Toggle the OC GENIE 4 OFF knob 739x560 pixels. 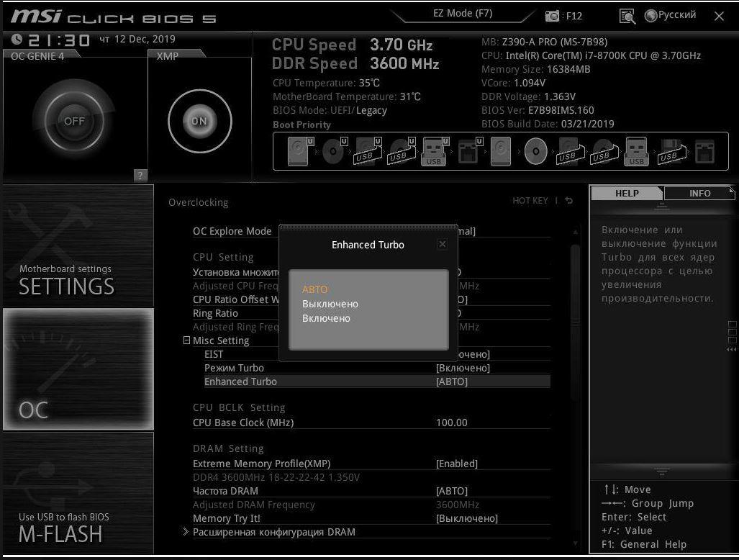74,121
